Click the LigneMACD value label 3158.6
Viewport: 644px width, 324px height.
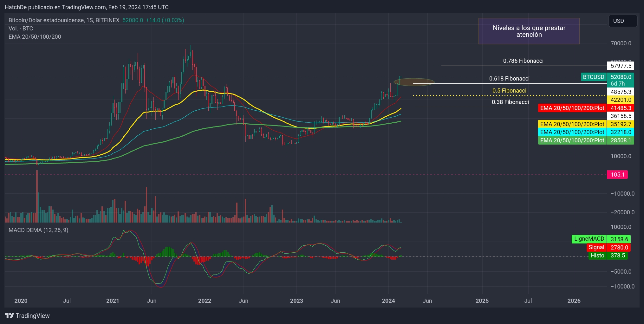pyautogui.click(x=601, y=239)
